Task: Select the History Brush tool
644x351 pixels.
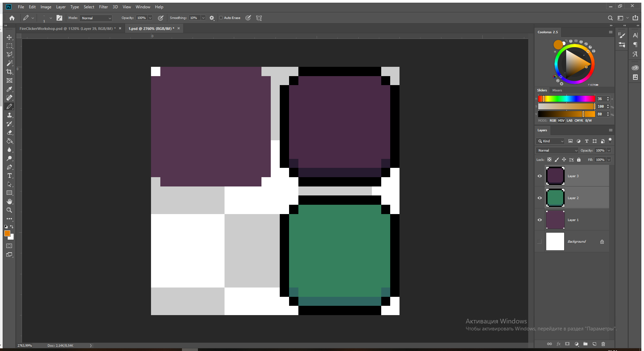Action: coord(9,124)
